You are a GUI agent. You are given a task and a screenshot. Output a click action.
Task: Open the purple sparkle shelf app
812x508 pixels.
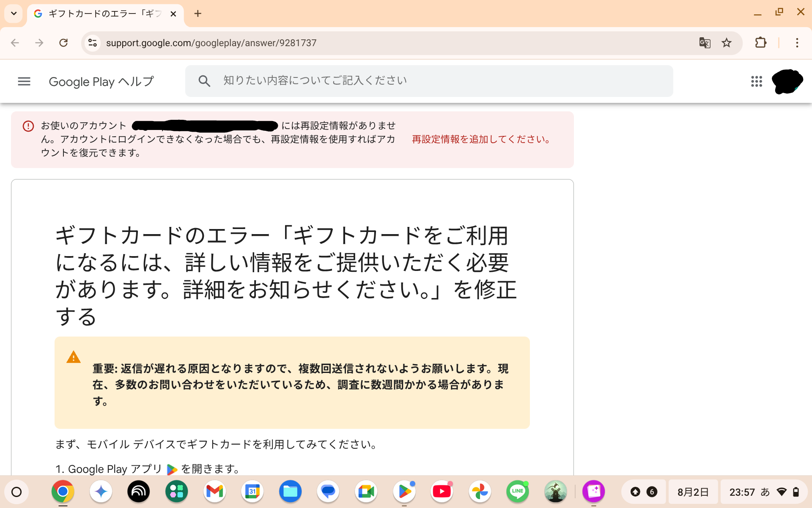coord(593,491)
